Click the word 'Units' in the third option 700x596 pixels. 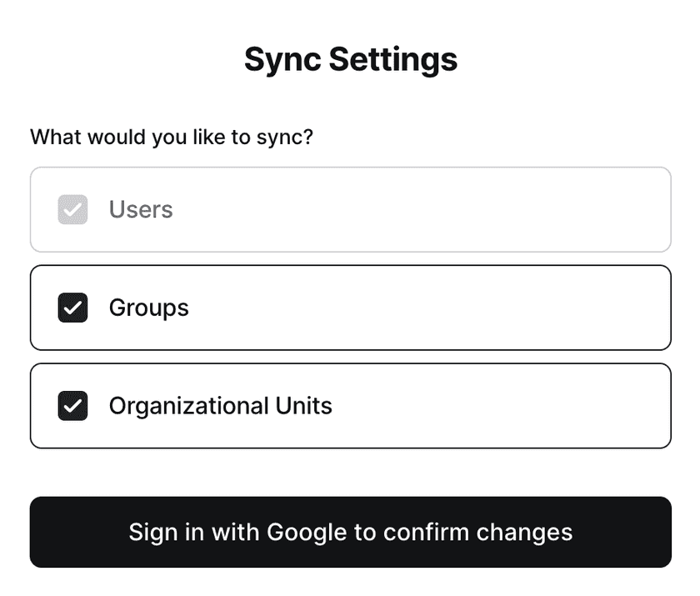click(304, 406)
